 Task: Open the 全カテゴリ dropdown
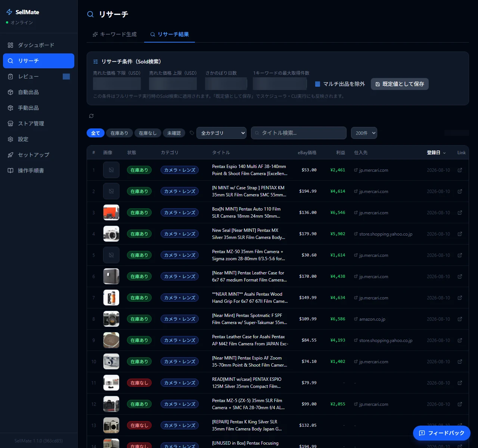[x=221, y=133]
